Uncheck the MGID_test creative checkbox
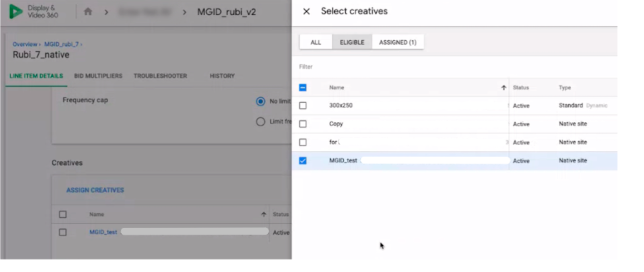Image resolution: width=644 pixels, height=272 pixels. click(x=303, y=161)
